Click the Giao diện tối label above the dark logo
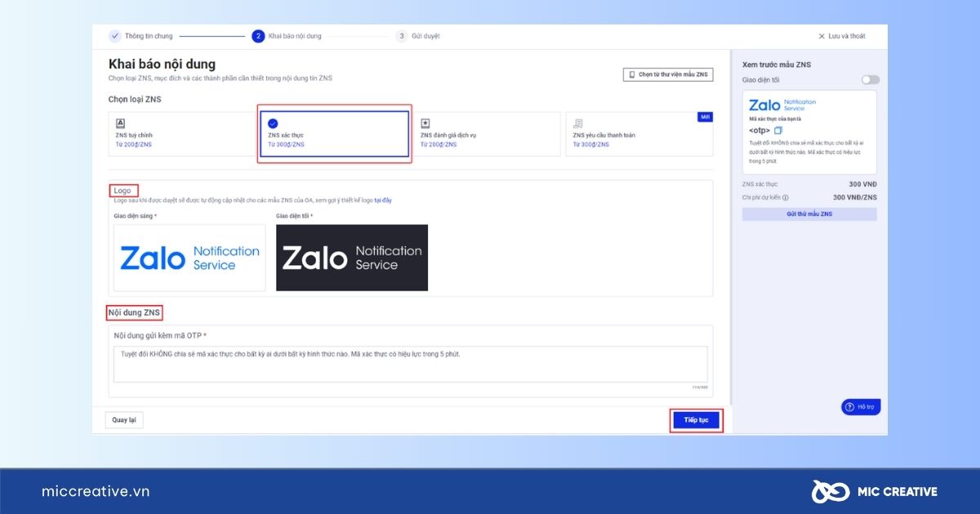 pyautogui.click(x=294, y=216)
